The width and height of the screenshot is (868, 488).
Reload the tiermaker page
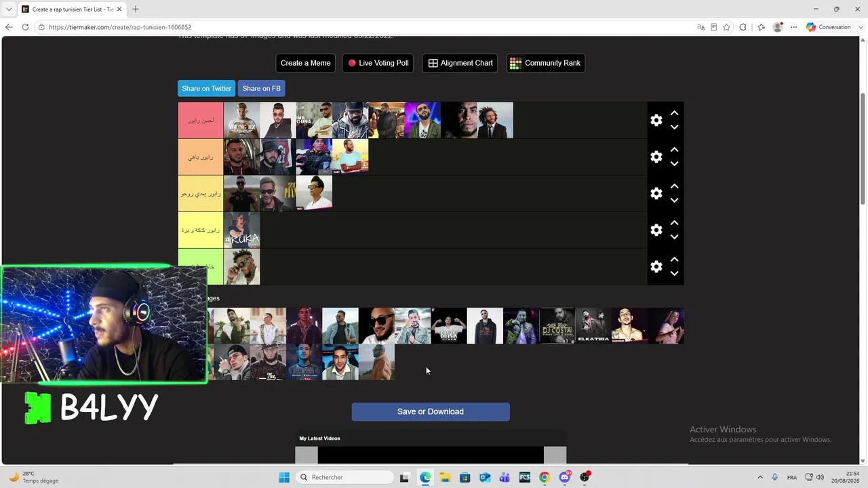coord(25,27)
